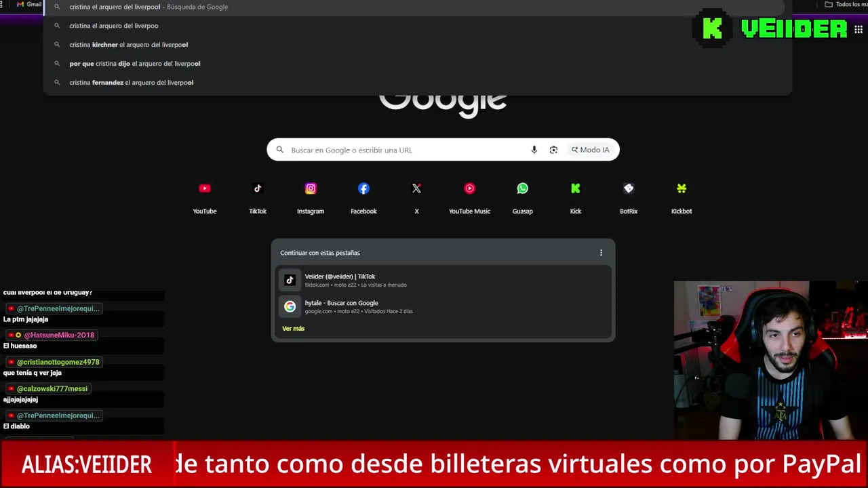The width and height of the screenshot is (868, 488).
Task: Search by image with Lens icon
Action: [x=553, y=150]
